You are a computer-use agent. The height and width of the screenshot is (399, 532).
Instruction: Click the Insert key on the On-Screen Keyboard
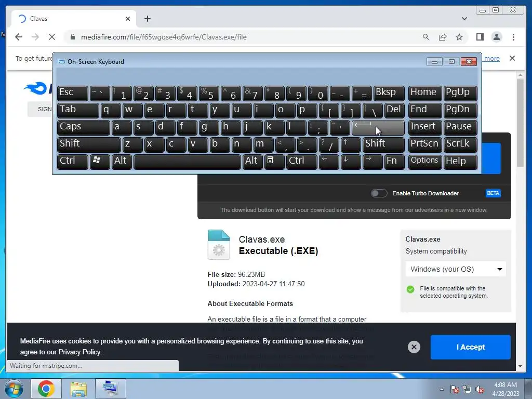425,128
